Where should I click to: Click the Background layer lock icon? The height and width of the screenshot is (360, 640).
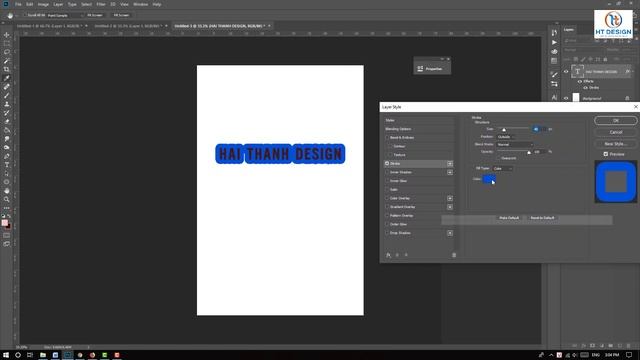click(x=627, y=98)
